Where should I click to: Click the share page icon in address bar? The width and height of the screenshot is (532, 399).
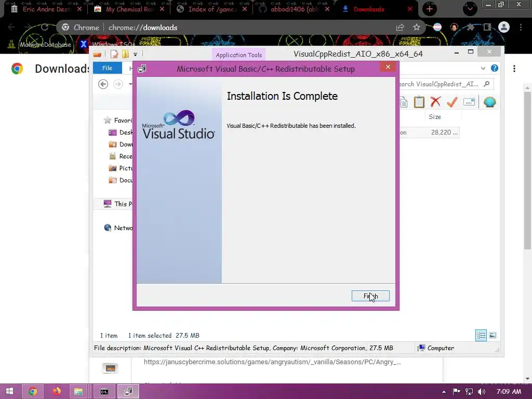click(400, 28)
